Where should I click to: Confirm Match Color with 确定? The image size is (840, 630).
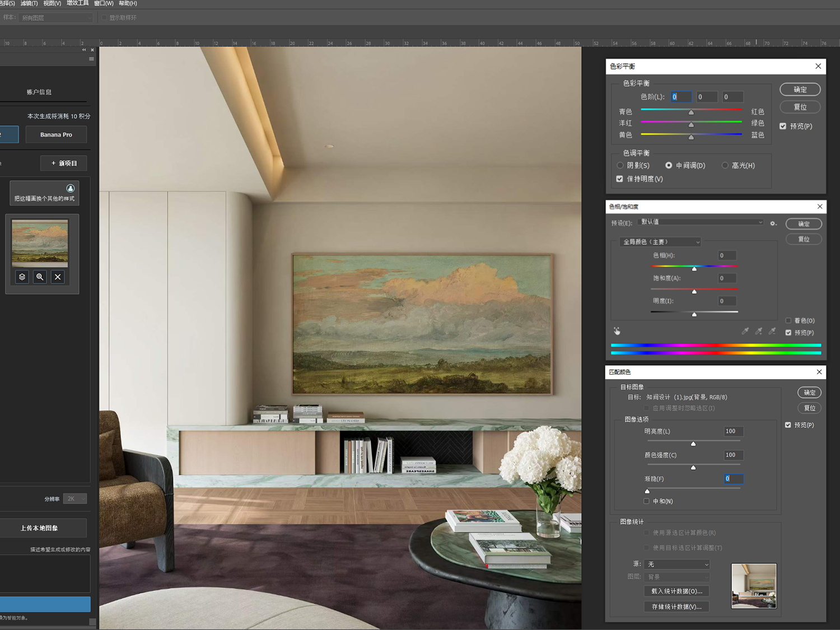click(810, 393)
